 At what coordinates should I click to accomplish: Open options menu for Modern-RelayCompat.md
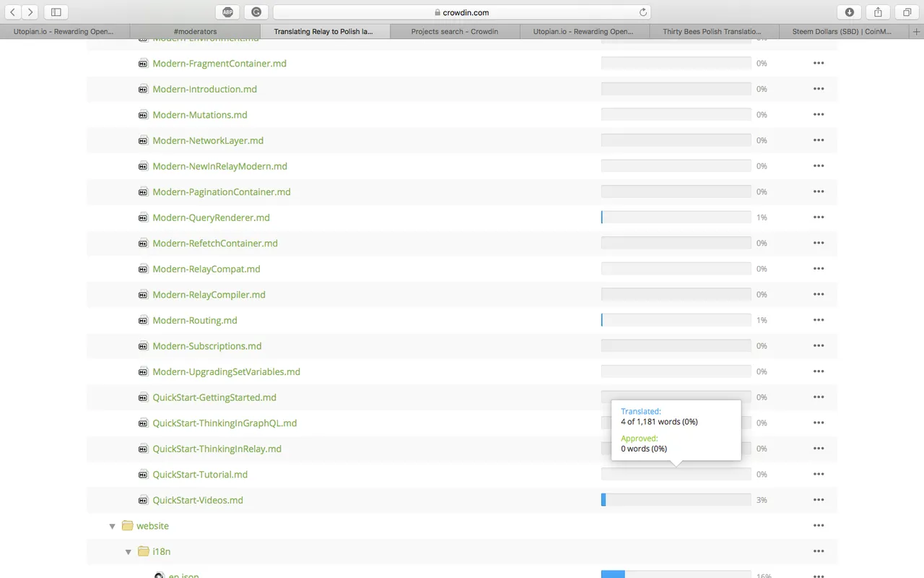tap(819, 269)
